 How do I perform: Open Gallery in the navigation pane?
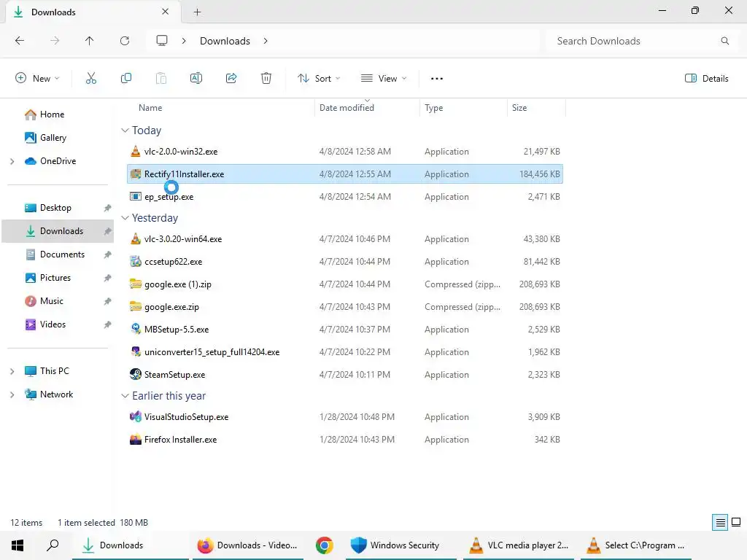[53, 138]
